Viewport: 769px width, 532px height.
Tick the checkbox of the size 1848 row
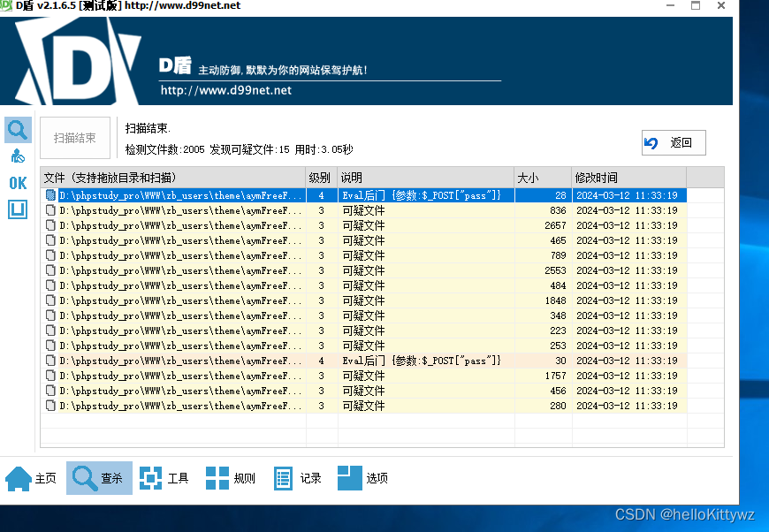pyautogui.click(x=50, y=300)
